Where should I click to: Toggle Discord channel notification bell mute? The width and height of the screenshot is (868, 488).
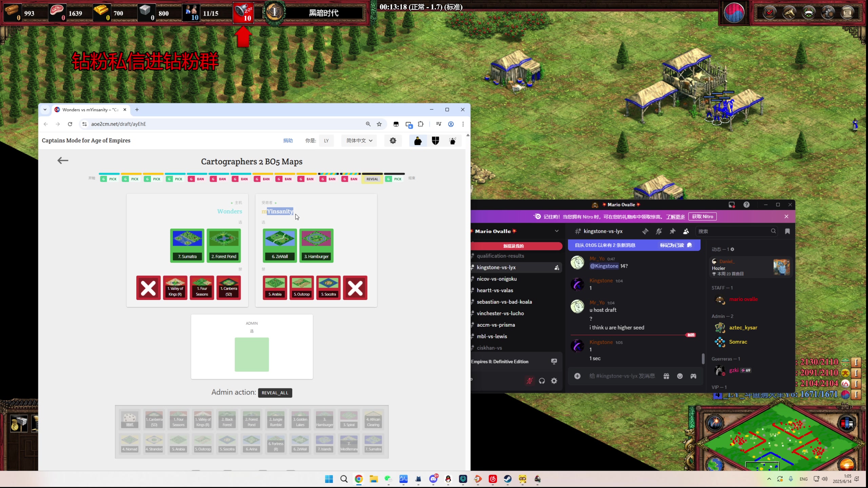pyautogui.click(x=659, y=231)
